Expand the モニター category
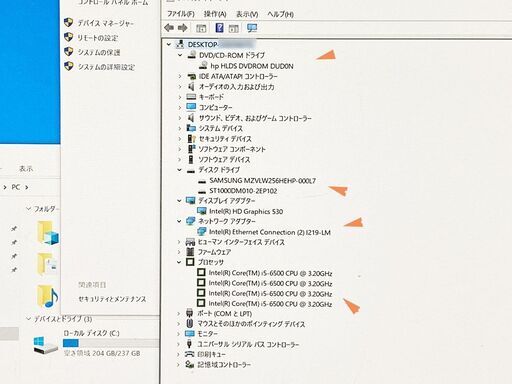The image size is (512, 384). (x=179, y=334)
